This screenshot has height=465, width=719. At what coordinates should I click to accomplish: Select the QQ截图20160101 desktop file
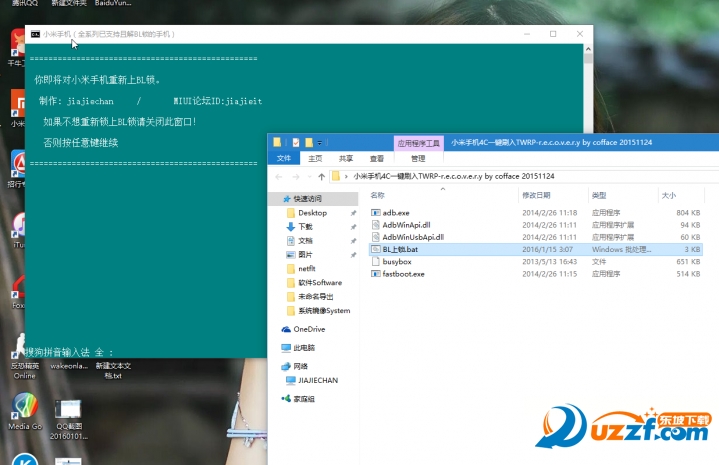coord(68,420)
